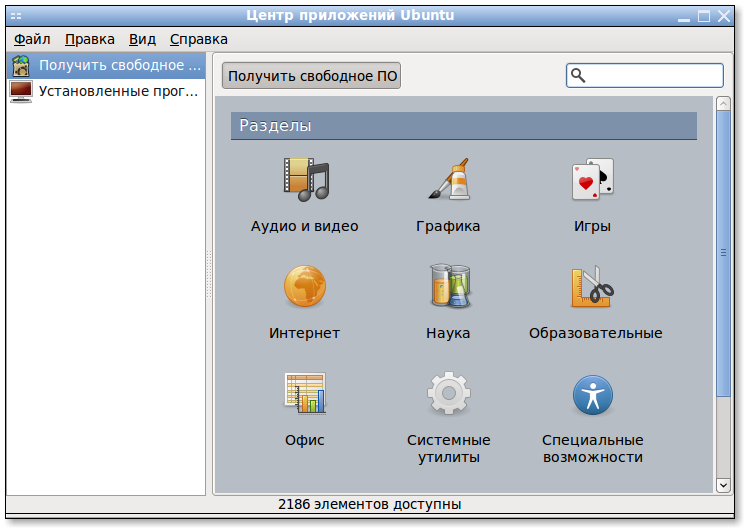Click the Наука label
Image resolution: width=744 pixels, height=528 pixels.
pos(448,333)
